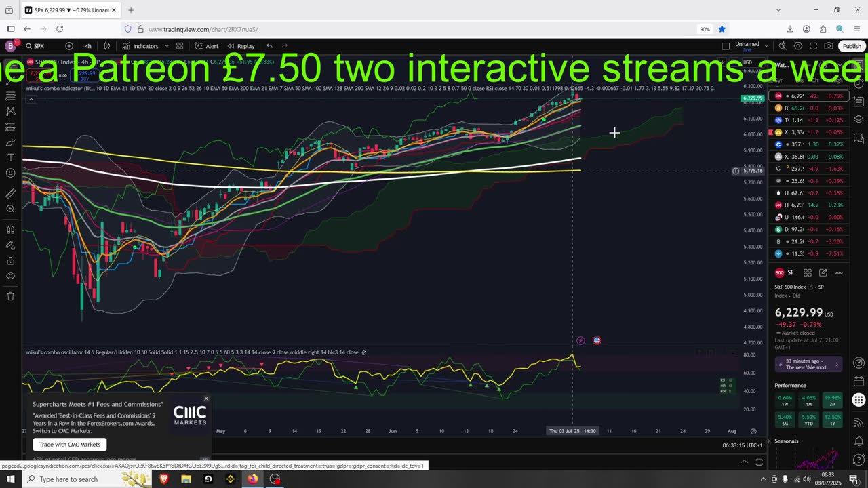The image size is (868, 488).
Task: Open chart time-axis settings gear
Action: point(753,431)
